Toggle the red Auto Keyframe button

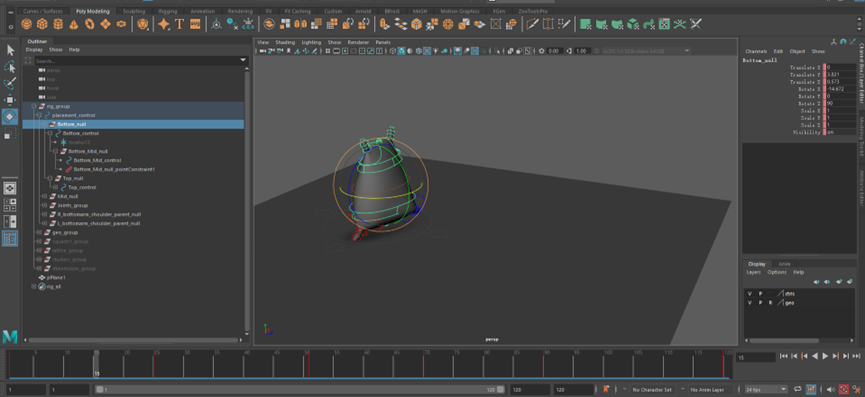843,389
